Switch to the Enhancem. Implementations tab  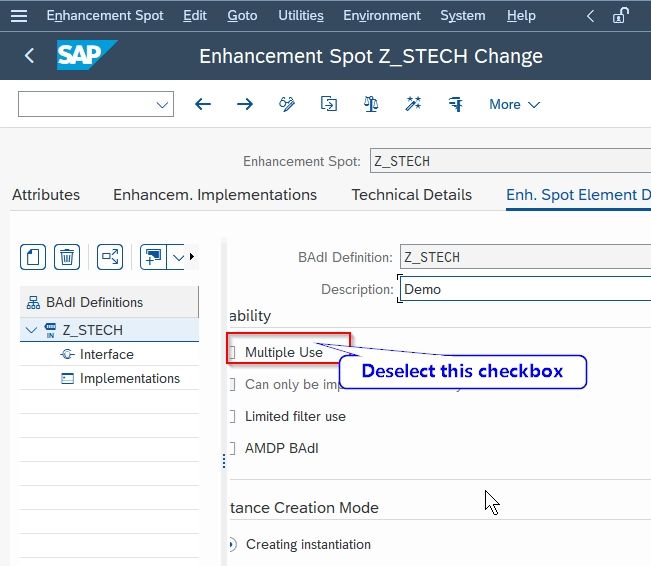click(215, 195)
